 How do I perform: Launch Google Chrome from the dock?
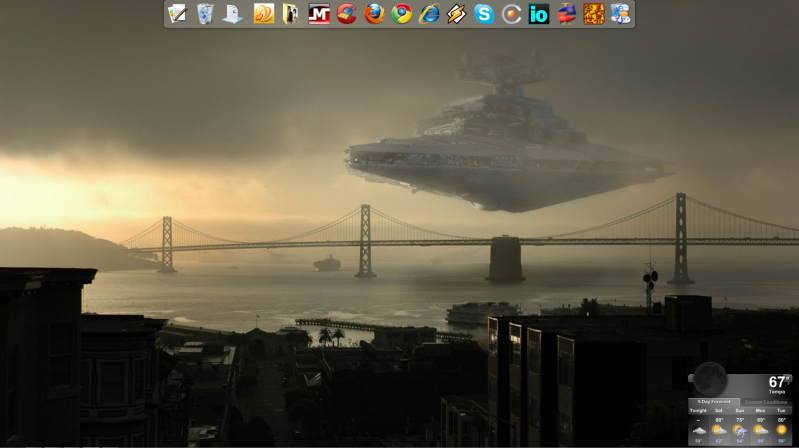[x=402, y=14]
